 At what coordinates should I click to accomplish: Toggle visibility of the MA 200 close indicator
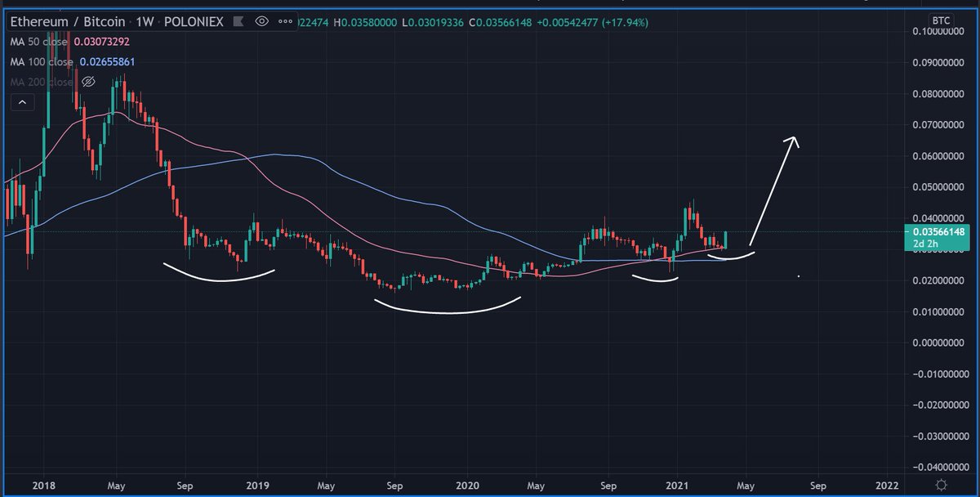89,82
